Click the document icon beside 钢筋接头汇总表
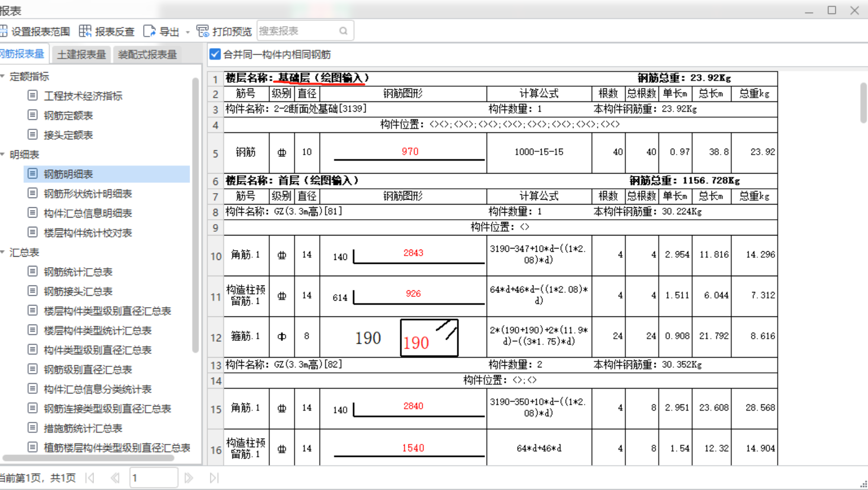 33,291
